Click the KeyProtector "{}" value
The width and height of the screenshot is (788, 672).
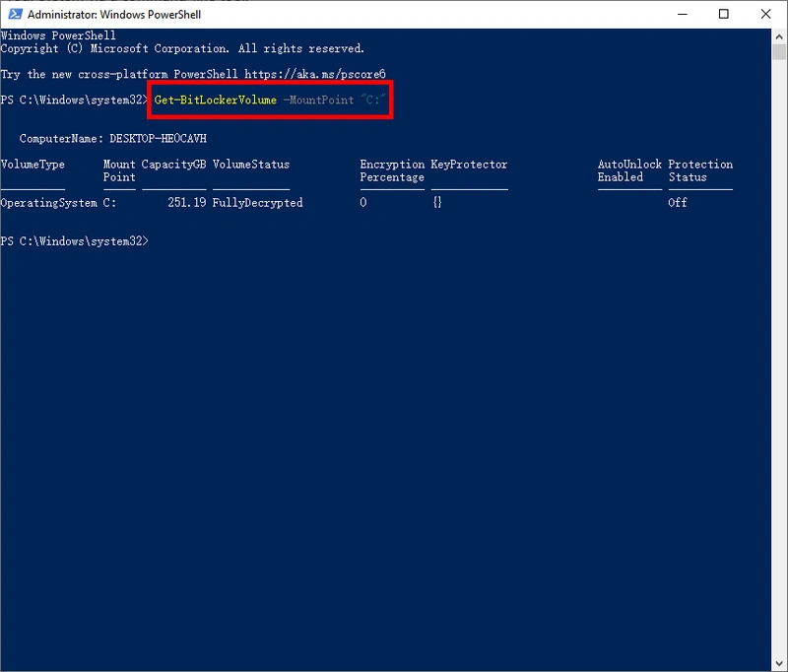point(436,202)
